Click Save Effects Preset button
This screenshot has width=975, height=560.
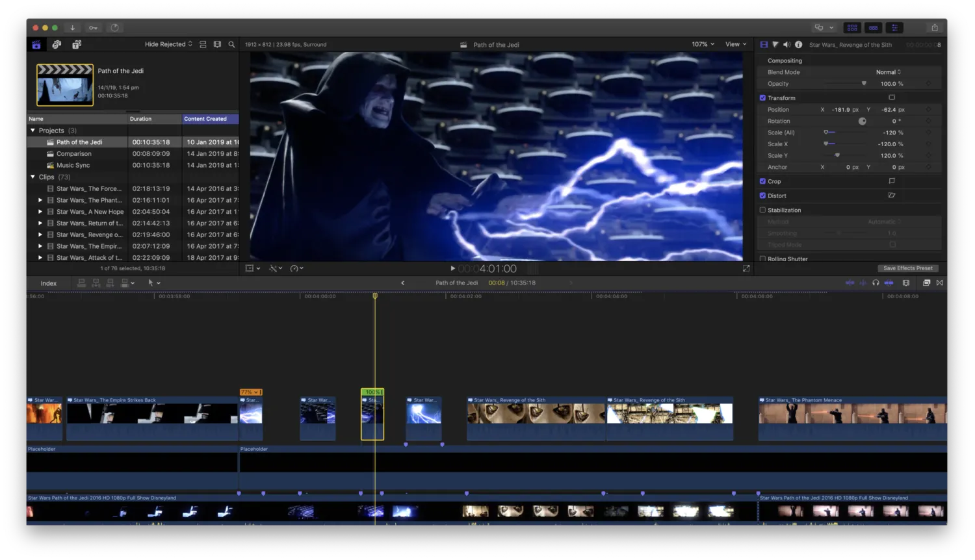point(907,268)
